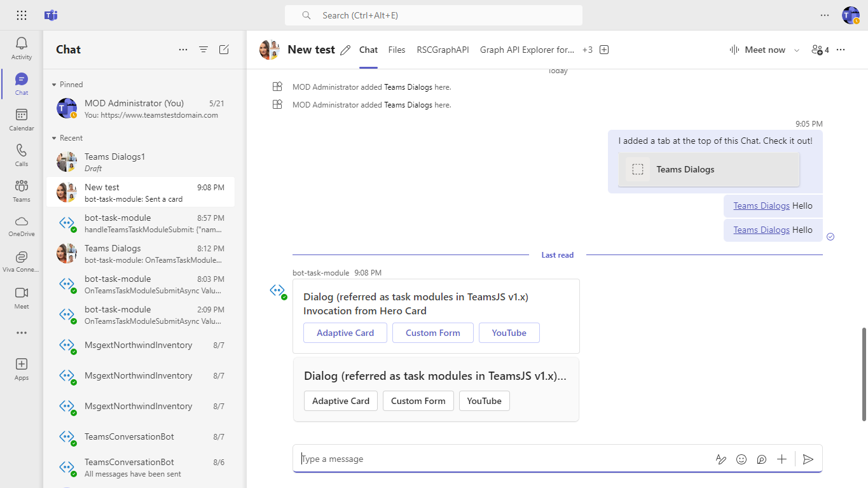
Task: Open bot-task-module chat from 8:57 PM
Action: 141,223
